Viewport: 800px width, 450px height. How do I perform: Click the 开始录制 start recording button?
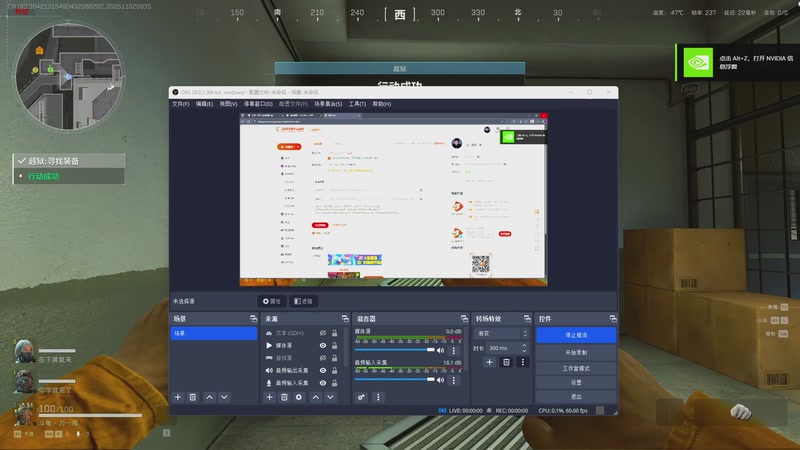tap(576, 353)
